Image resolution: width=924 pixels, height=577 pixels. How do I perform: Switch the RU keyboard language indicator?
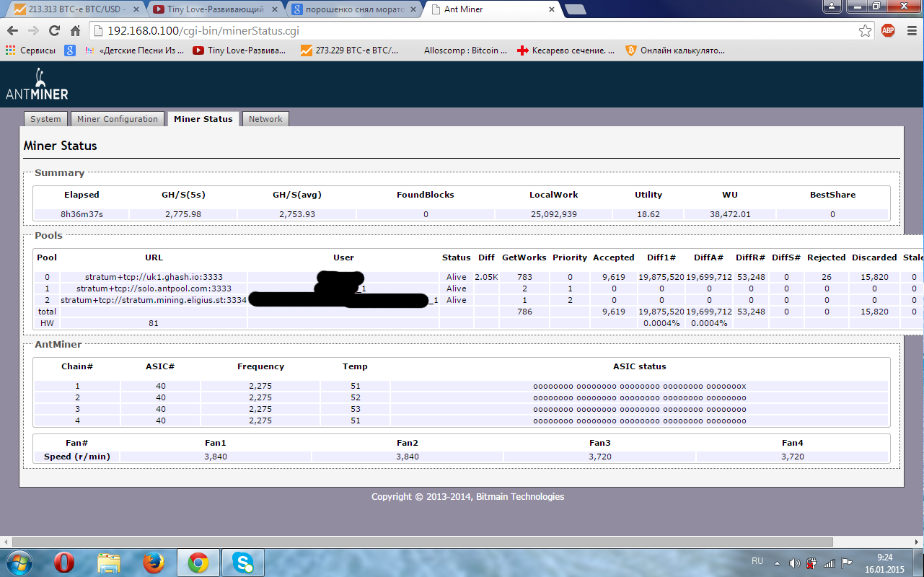[757, 560]
